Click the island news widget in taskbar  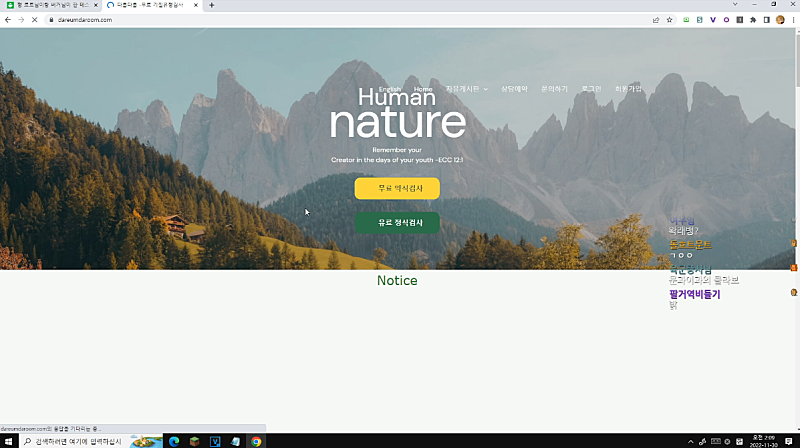[146, 441]
